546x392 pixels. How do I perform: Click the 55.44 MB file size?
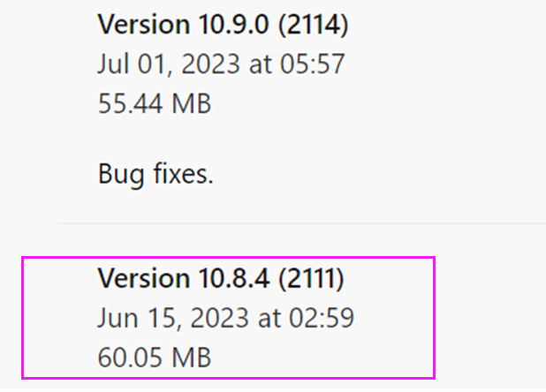155,103
